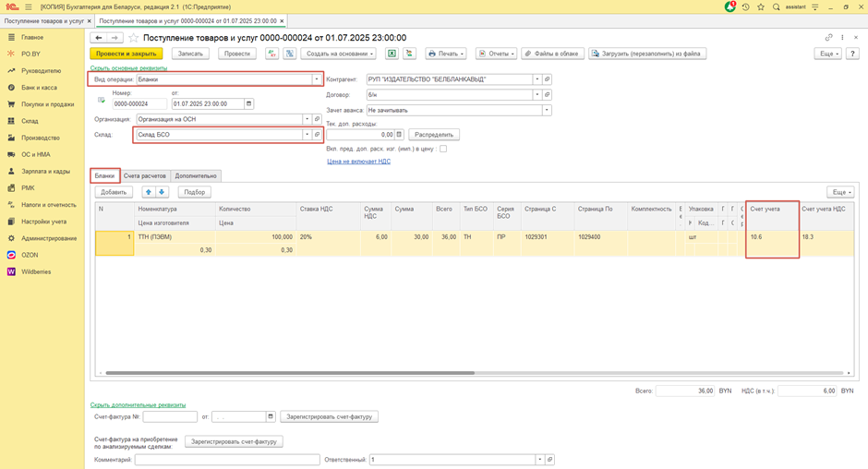Click Скрыть основные реквизиты link
The width and height of the screenshot is (868, 469).
coord(128,68)
